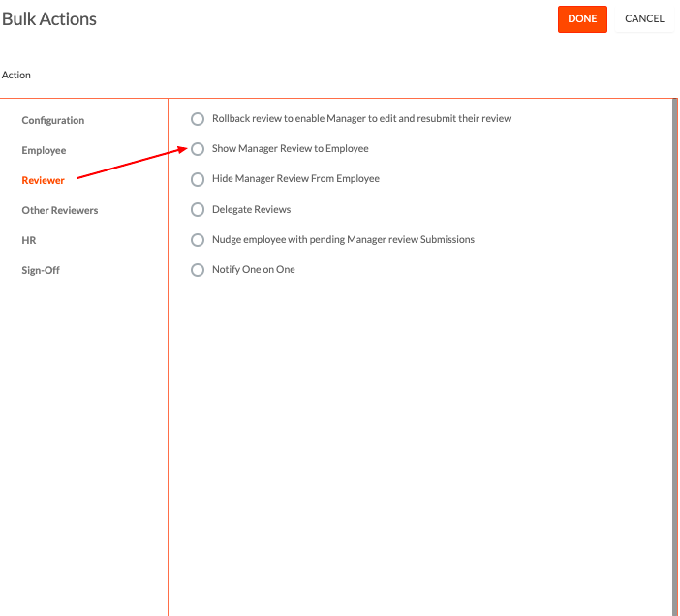Image resolution: width=680 pixels, height=616 pixels.
Task: Open the Employee category
Action: 44,150
